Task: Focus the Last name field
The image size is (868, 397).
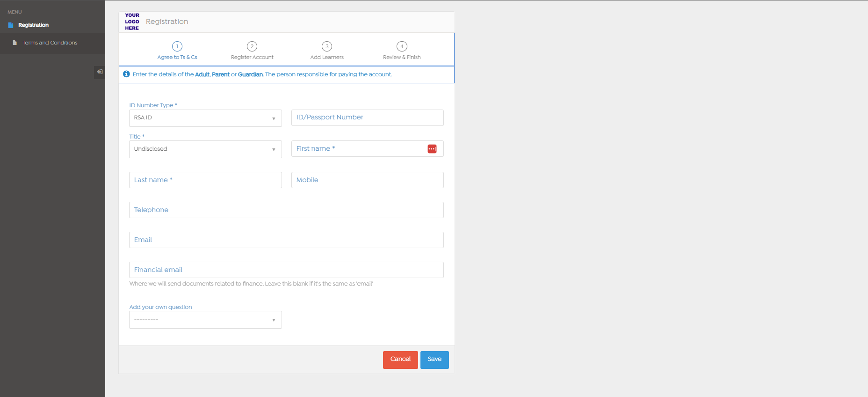Action: (x=205, y=180)
